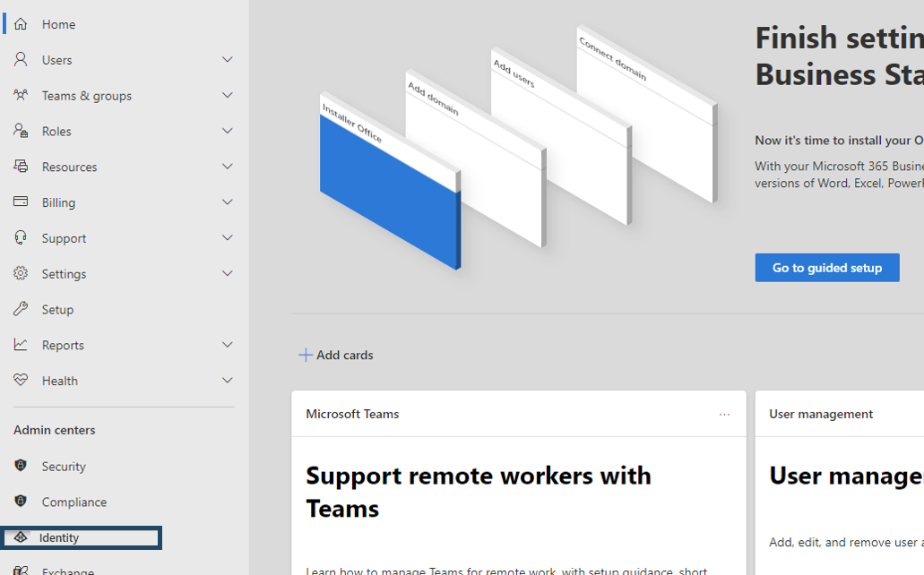Click the Billing card icon
This screenshot has height=575, width=924.
[21, 202]
